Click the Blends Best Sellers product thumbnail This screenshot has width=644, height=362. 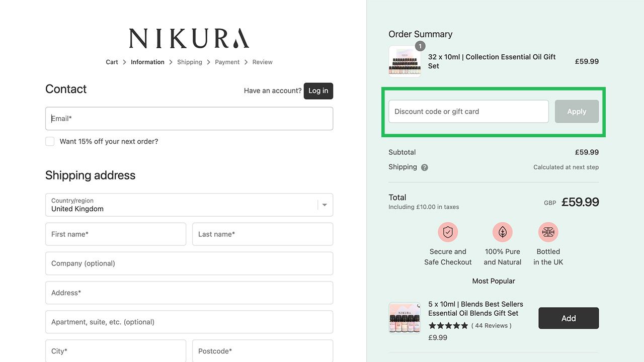(x=405, y=318)
